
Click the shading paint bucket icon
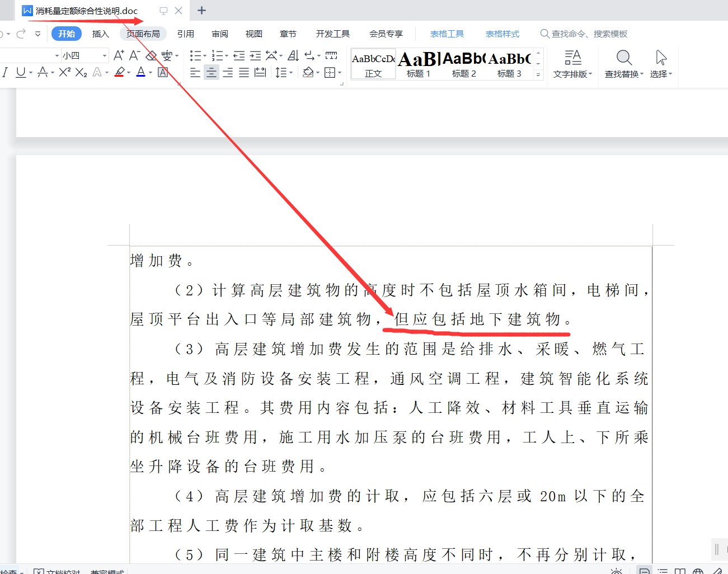(308, 72)
